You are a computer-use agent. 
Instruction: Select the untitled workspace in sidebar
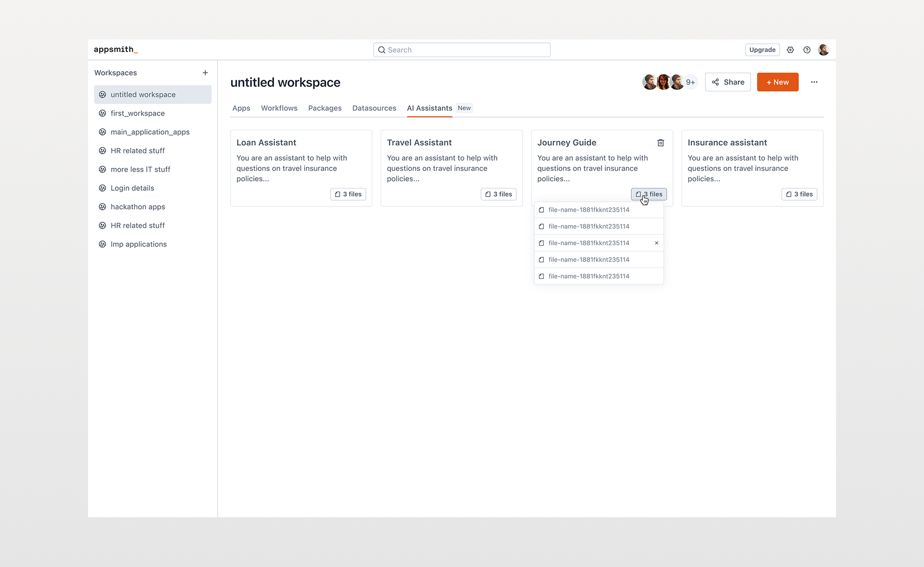tap(153, 94)
